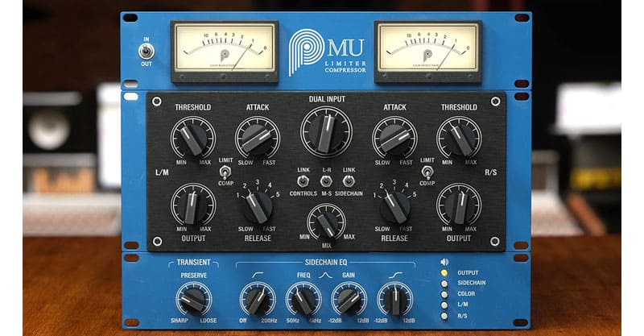The image size is (644, 336).
Task: Click the SIDECHAIN EQ section label
Action: pyautogui.click(x=326, y=263)
